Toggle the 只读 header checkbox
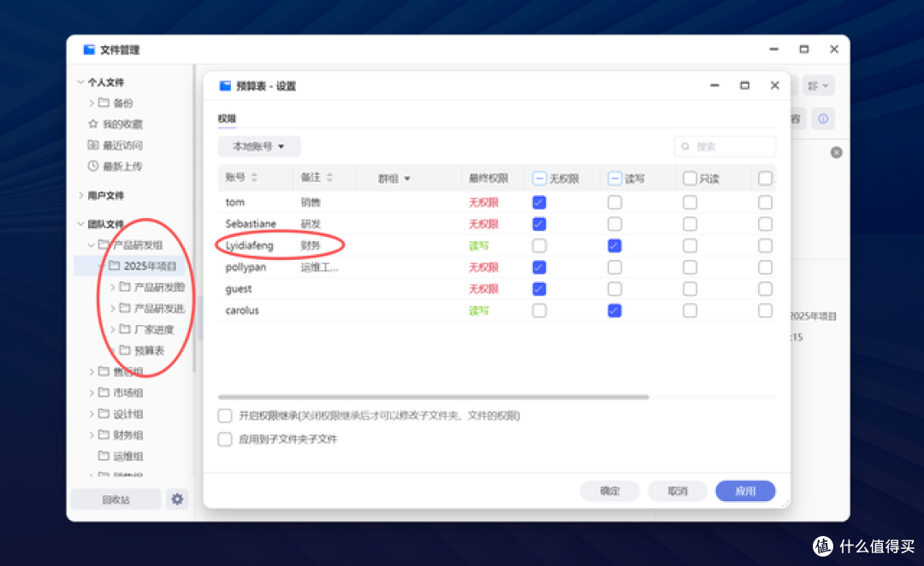Image resolution: width=924 pixels, height=566 pixels. (x=690, y=179)
